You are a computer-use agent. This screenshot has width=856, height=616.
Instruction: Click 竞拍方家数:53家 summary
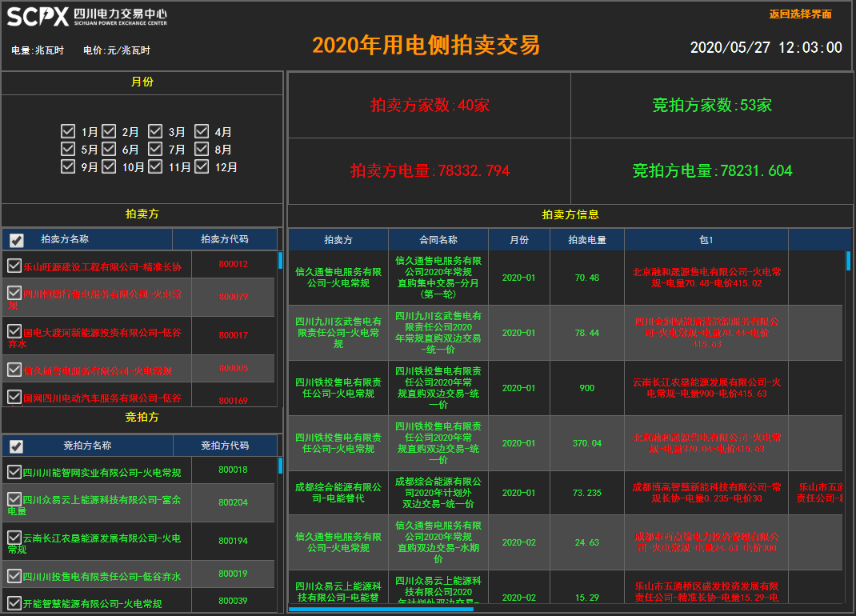coord(712,105)
